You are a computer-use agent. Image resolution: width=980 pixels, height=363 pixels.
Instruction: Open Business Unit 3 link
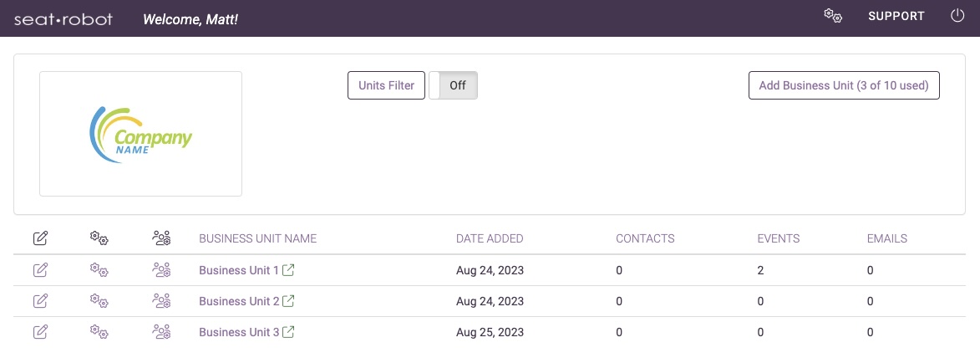click(239, 332)
